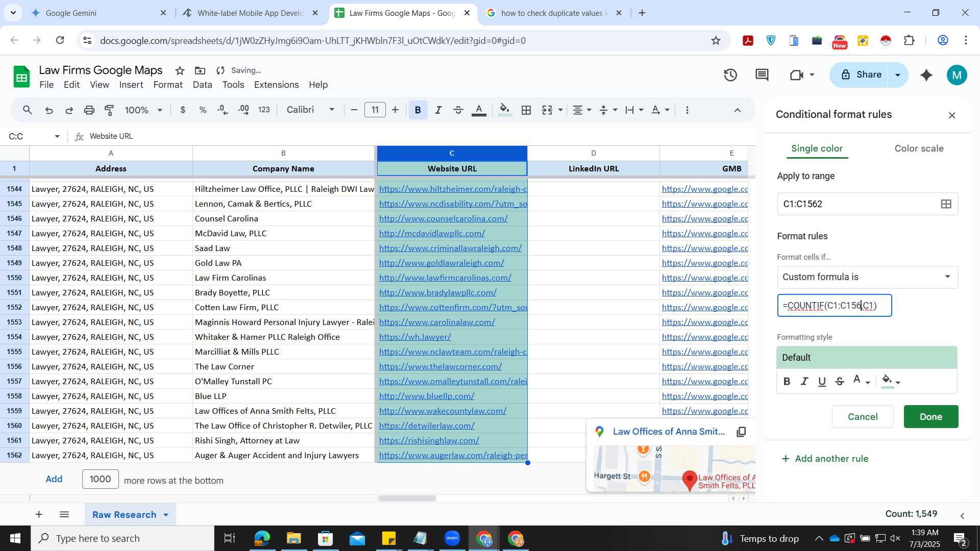This screenshot has width=980, height=551.
Task: Open comments panel icon
Action: [x=762, y=76]
